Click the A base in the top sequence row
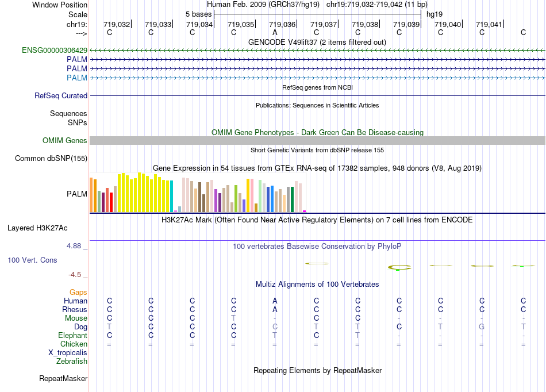The width and height of the screenshot is (546, 392). pyautogui.click(x=275, y=32)
